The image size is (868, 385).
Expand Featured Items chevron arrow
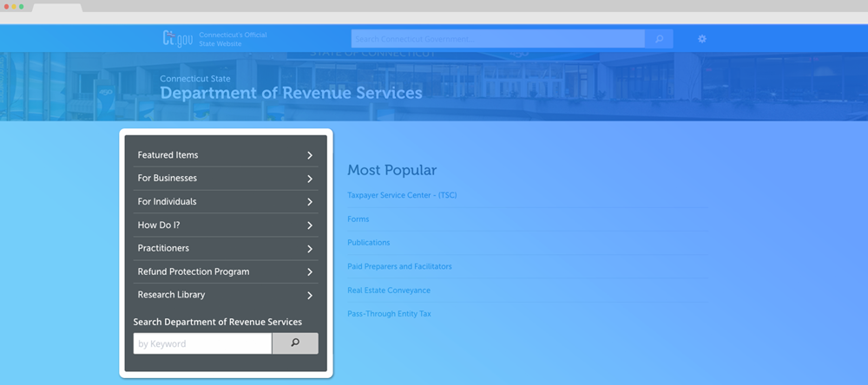coord(310,155)
